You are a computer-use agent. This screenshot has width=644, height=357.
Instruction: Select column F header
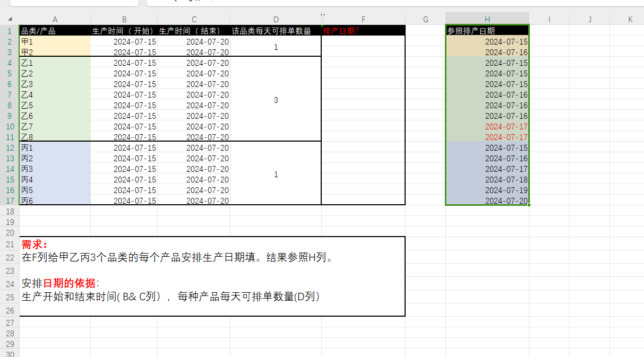pos(364,19)
